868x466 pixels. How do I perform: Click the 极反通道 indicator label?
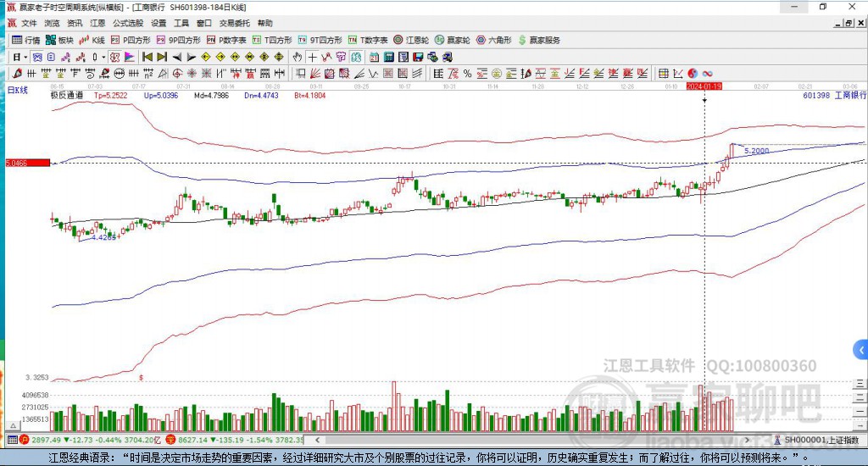67,95
